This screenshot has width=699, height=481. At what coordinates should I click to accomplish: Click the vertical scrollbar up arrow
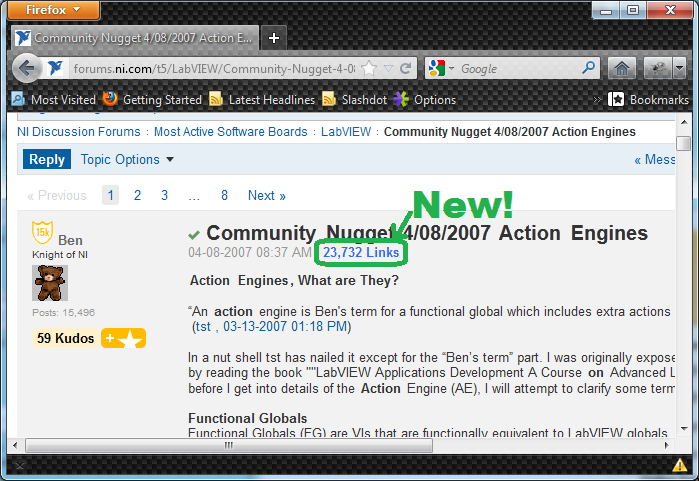pos(684,122)
